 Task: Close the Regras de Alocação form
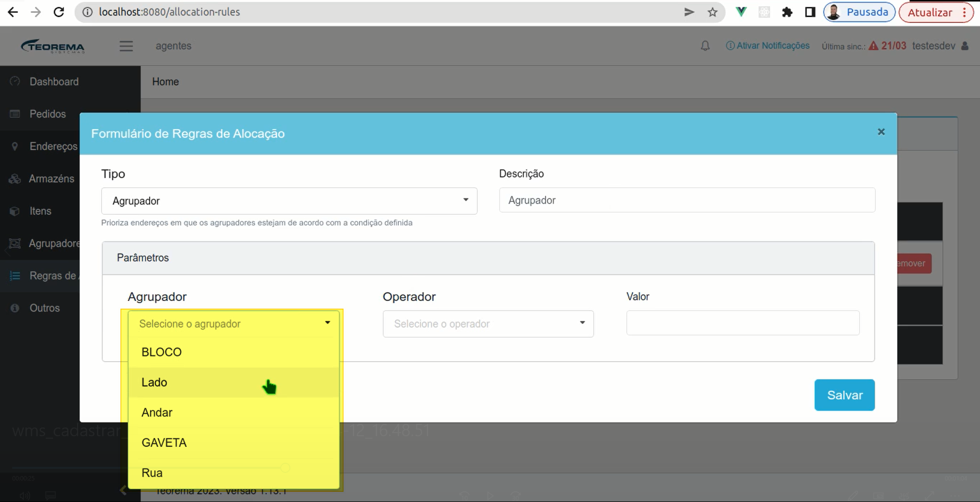[x=881, y=132]
